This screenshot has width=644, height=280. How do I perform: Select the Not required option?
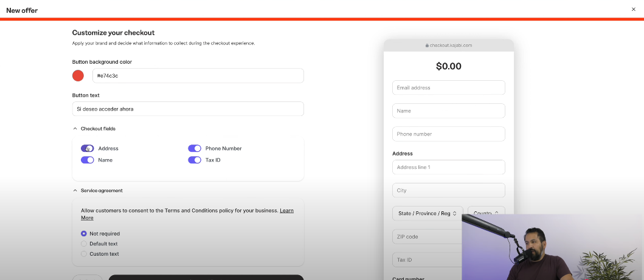[x=84, y=234]
